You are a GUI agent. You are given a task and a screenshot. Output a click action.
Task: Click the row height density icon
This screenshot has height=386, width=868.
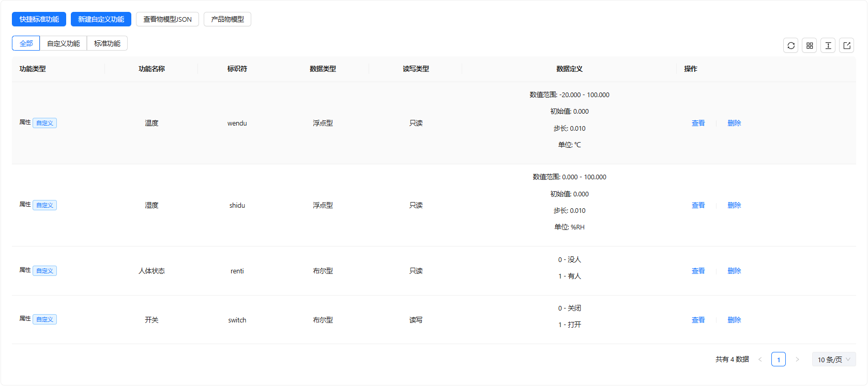point(828,45)
